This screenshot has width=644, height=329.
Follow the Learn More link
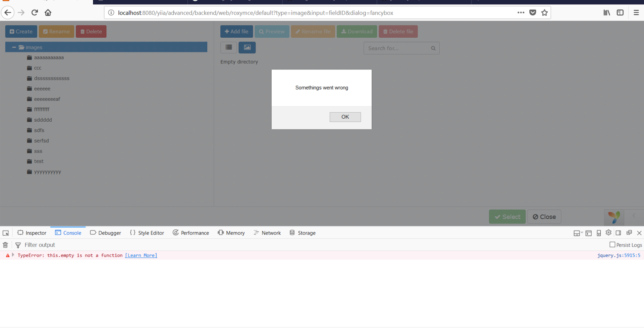pos(141,256)
